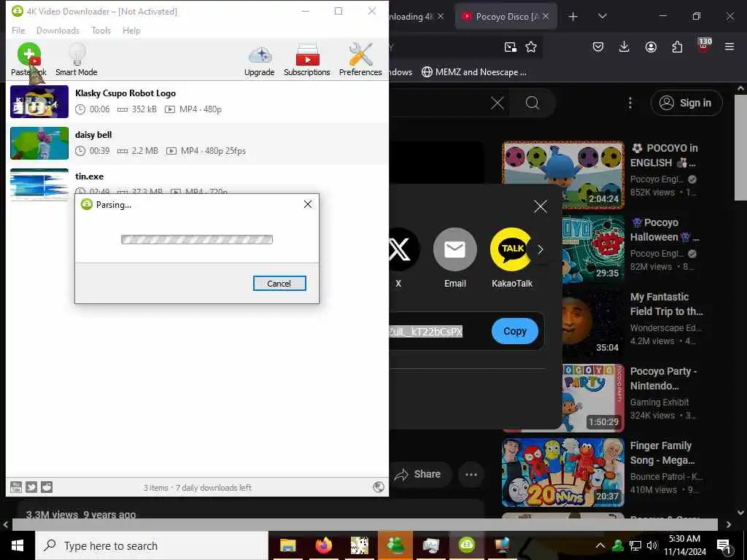The width and height of the screenshot is (747, 560).
Task: Show more share options with arrow
Action: (x=541, y=249)
